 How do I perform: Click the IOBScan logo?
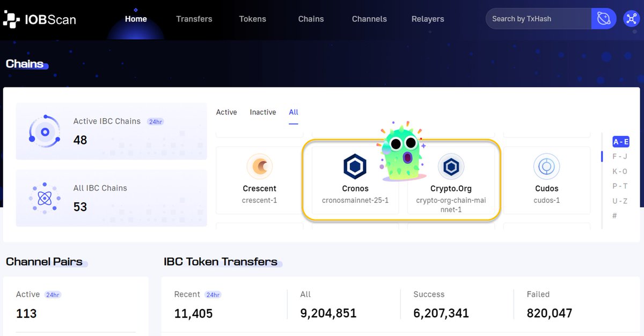(39, 20)
